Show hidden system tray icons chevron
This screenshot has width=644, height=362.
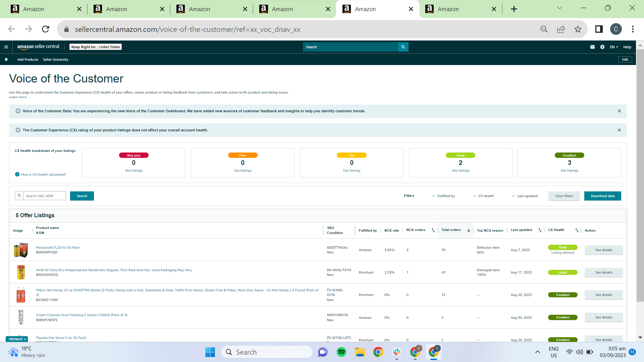pyautogui.click(x=537, y=352)
